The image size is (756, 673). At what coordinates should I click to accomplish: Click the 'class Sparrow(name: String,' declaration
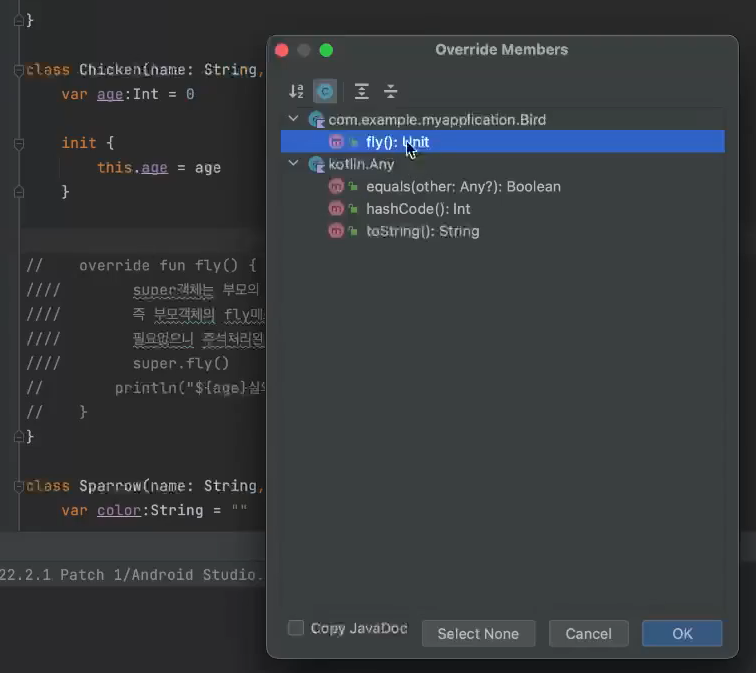coord(145,486)
